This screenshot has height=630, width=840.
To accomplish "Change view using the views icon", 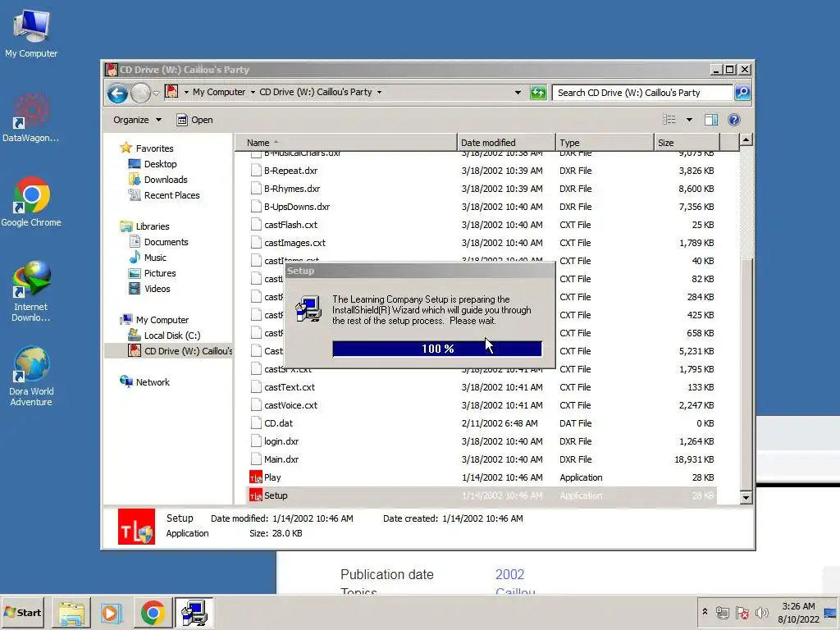I will point(669,120).
